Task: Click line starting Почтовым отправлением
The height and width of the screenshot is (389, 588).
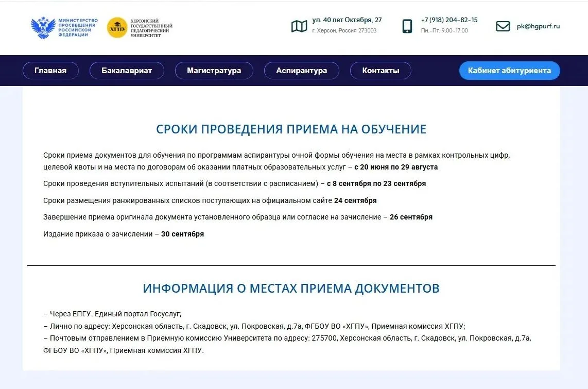Action: pos(287,344)
